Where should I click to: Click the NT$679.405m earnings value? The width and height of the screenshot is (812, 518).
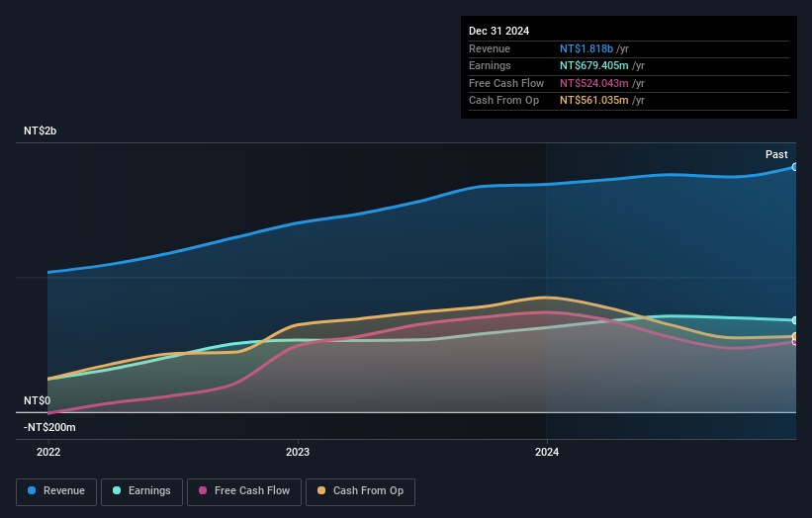[x=594, y=65]
